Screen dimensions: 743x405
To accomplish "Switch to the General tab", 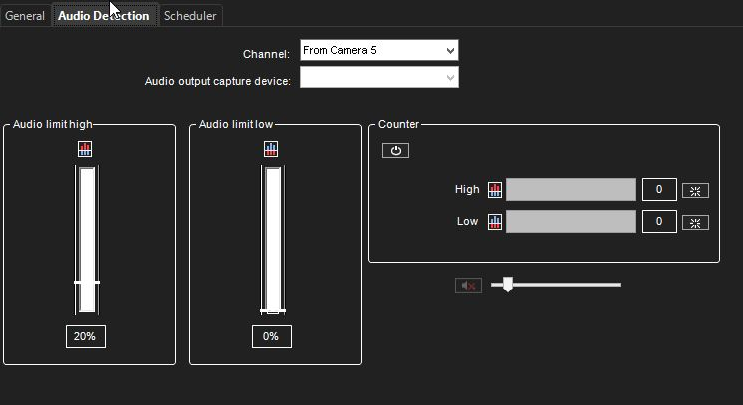I will (25, 16).
